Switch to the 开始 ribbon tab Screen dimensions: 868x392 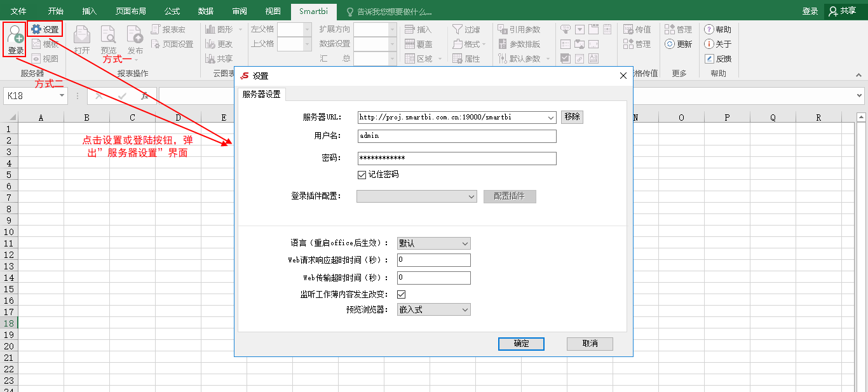pyautogui.click(x=56, y=11)
